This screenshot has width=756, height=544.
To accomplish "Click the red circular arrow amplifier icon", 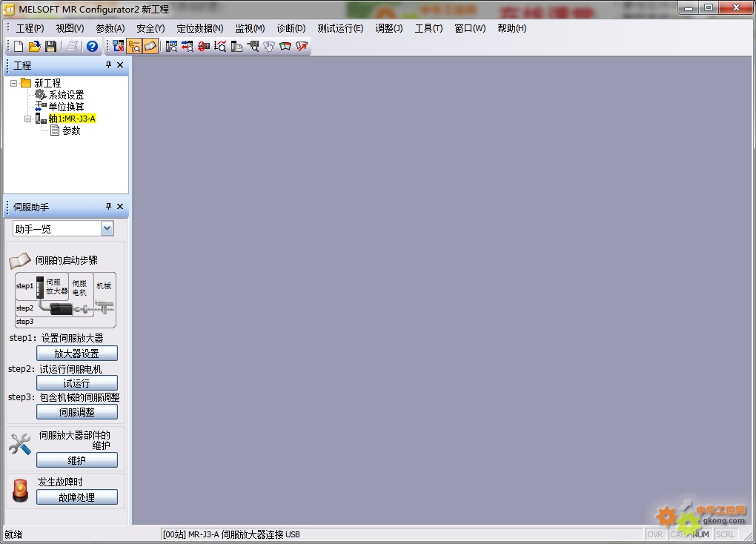I will pos(204,46).
